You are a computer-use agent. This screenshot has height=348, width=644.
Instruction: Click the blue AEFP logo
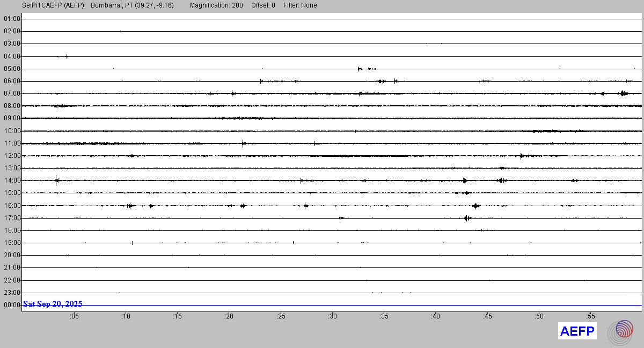[x=577, y=331]
